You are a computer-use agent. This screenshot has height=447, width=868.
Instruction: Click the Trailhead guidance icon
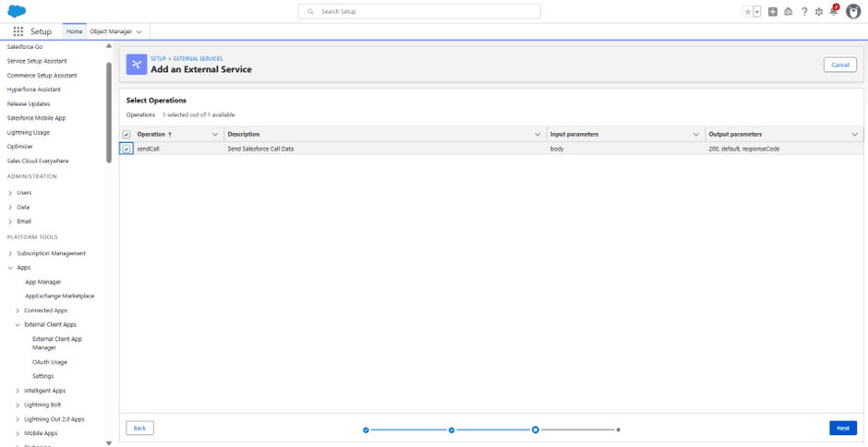click(x=789, y=12)
